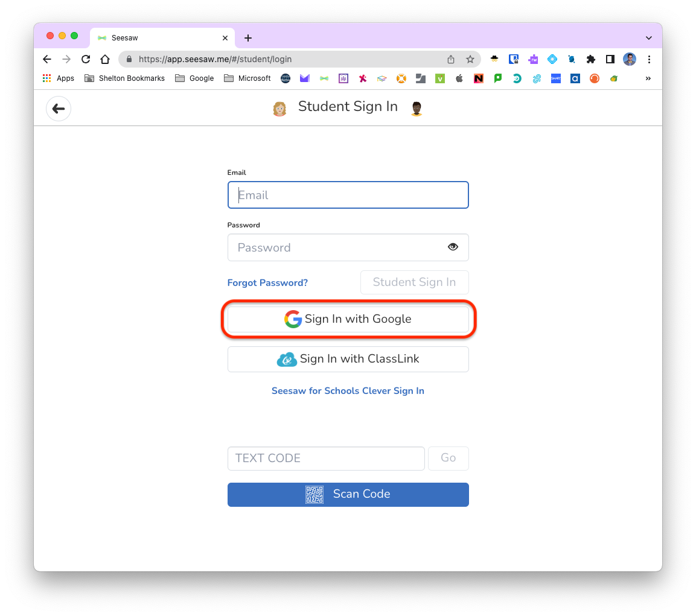This screenshot has width=696, height=616.
Task: Click the browser forward arrow
Action: pos(66,59)
